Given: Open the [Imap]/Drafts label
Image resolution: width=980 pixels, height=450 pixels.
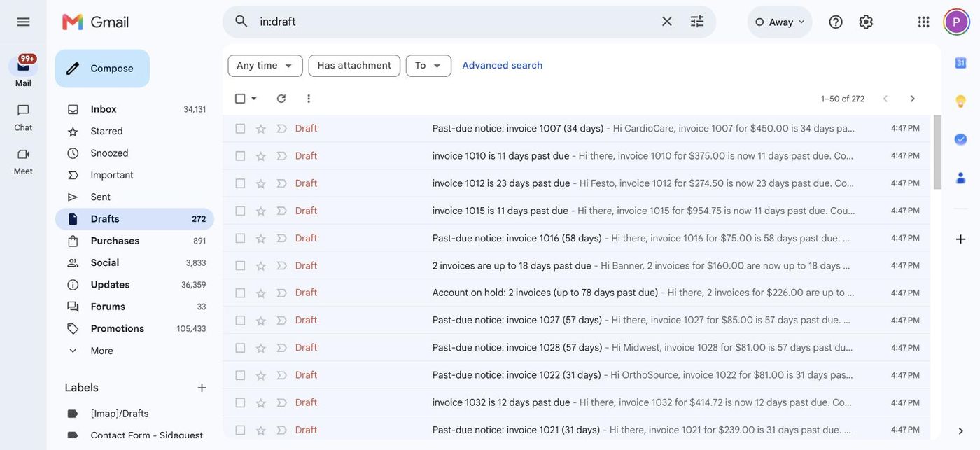Looking at the screenshot, I should tap(134, 414).
